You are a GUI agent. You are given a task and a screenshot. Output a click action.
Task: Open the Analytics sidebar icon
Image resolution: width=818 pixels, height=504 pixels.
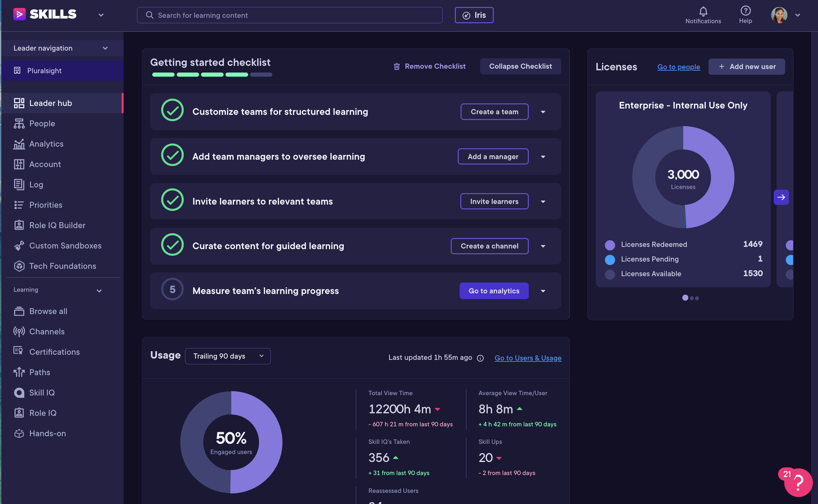(x=19, y=144)
